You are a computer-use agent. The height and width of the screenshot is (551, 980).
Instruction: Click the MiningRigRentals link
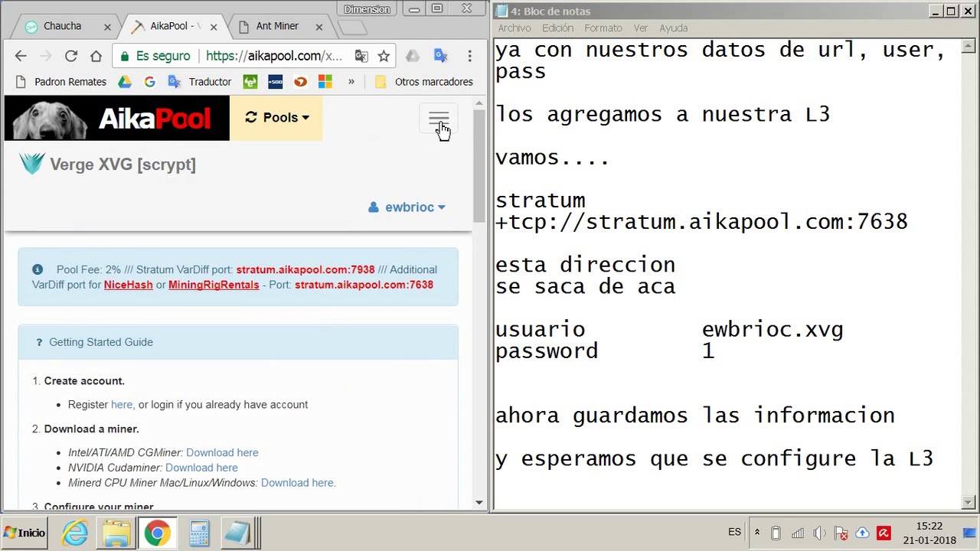[x=214, y=285]
